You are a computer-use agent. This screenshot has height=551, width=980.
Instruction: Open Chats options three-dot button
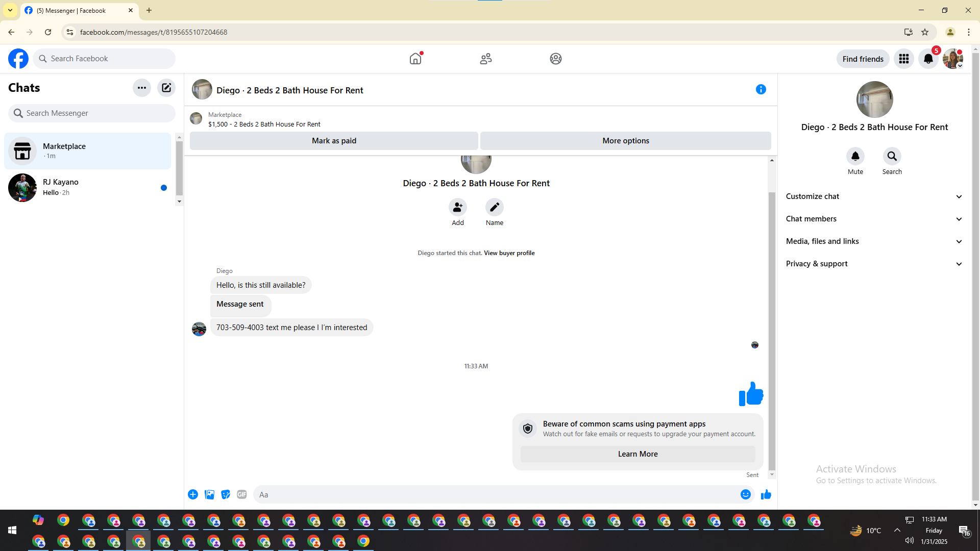point(142,88)
